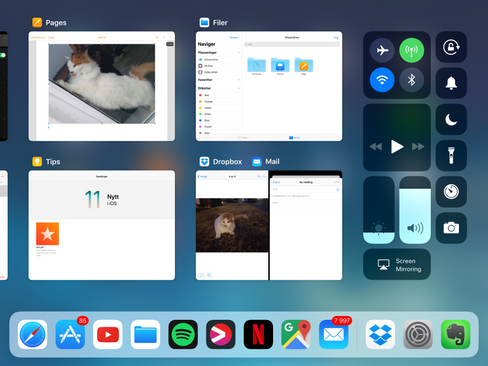The width and height of the screenshot is (488, 366).
Task: Skip to previous track in music widget
Action: pos(376,147)
